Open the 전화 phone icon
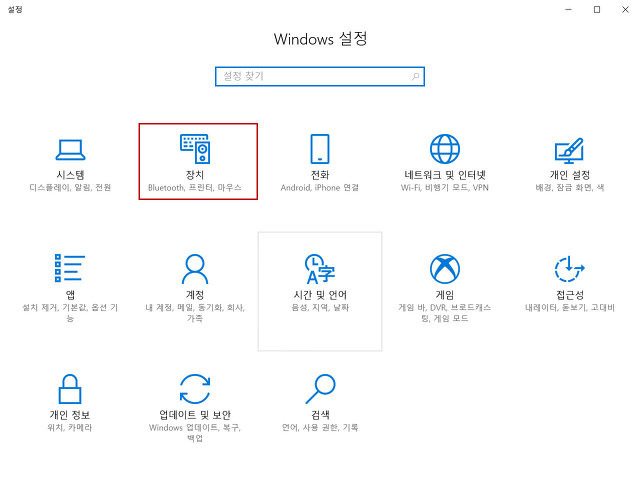This screenshot has width=640, height=499. pyautogui.click(x=320, y=149)
